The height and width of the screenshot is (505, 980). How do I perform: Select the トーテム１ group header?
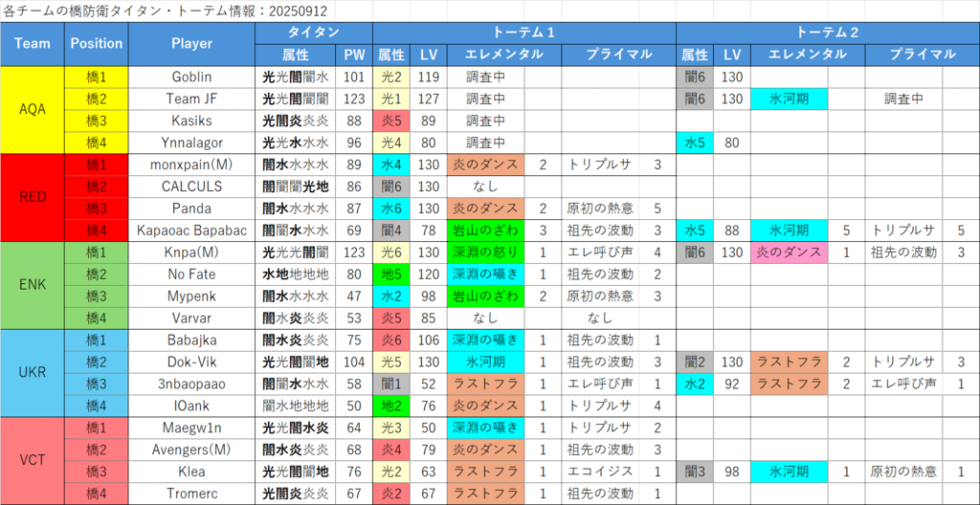524,32
